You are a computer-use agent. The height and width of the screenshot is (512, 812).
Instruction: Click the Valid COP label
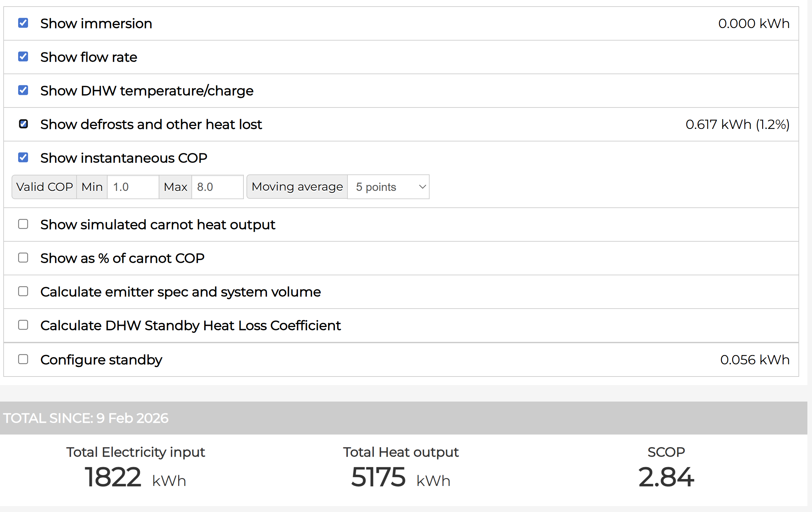[44, 187]
